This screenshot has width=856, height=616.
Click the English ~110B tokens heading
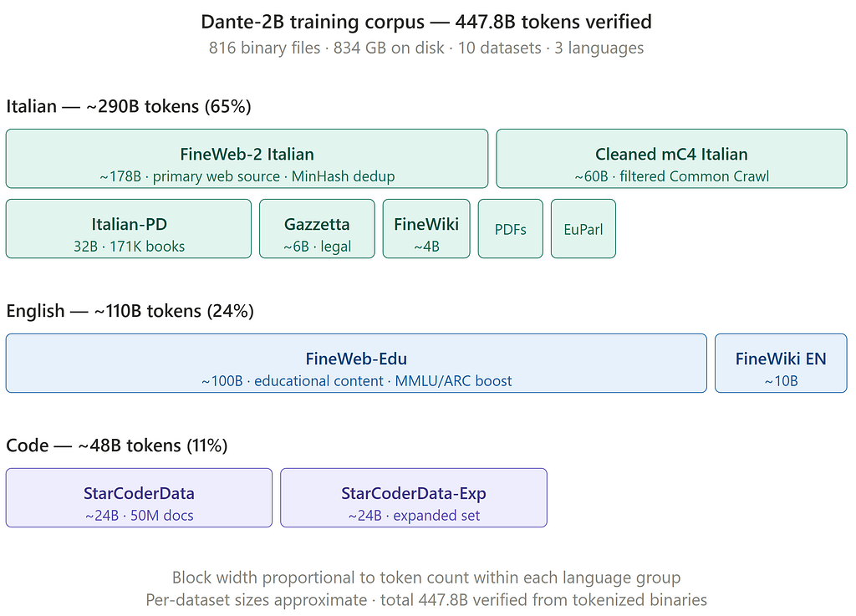point(130,310)
